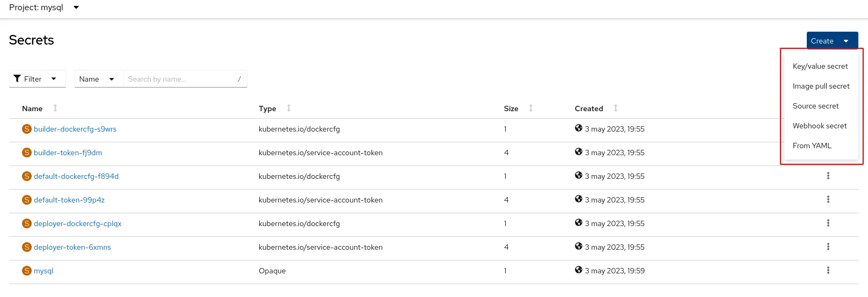Focus the Search by name field
The image size is (868, 297).
180,79
